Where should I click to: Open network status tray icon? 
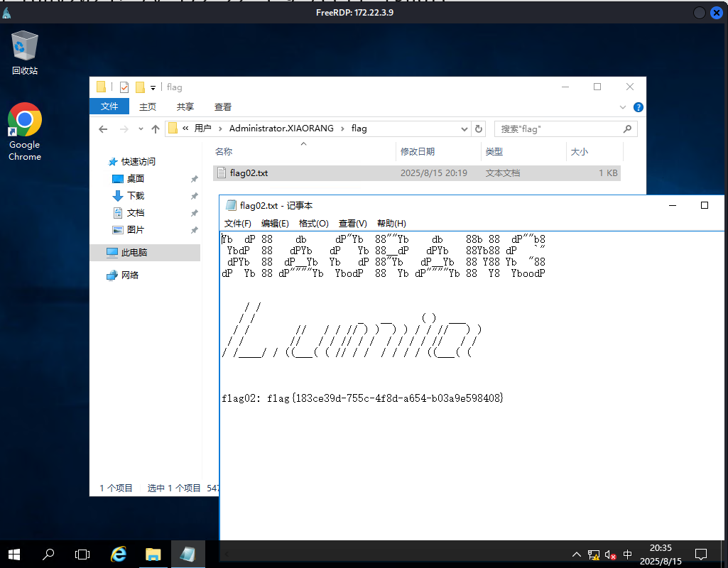[593, 555]
